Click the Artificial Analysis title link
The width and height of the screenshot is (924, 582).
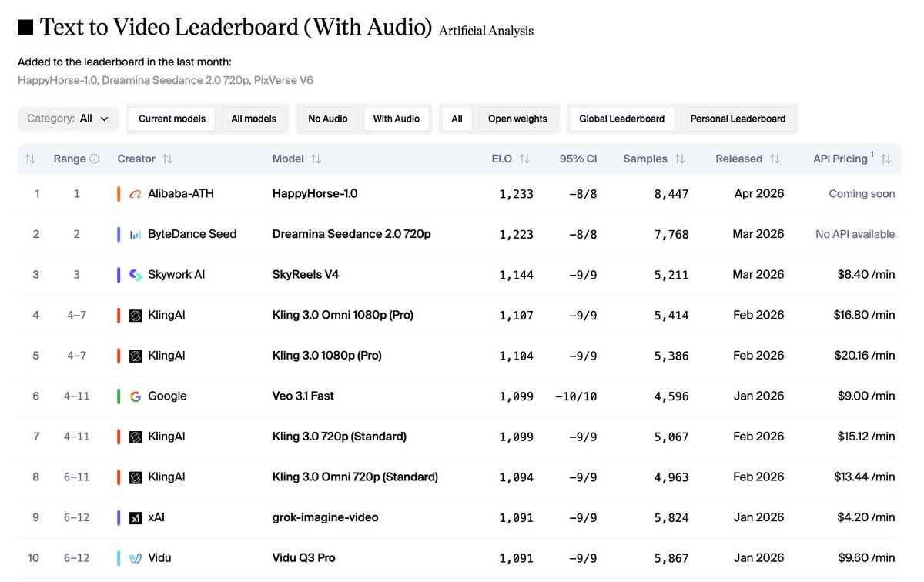486,30
